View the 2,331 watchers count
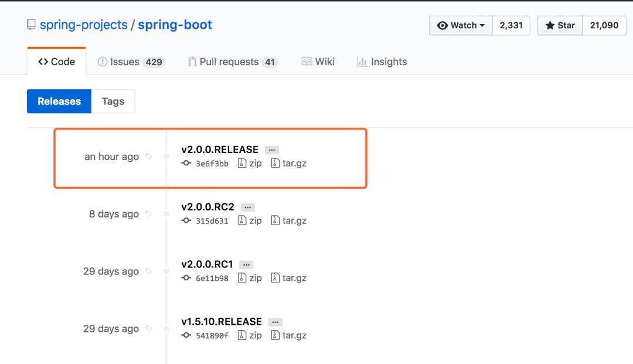Image resolution: width=633 pixels, height=364 pixels. (511, 25)
